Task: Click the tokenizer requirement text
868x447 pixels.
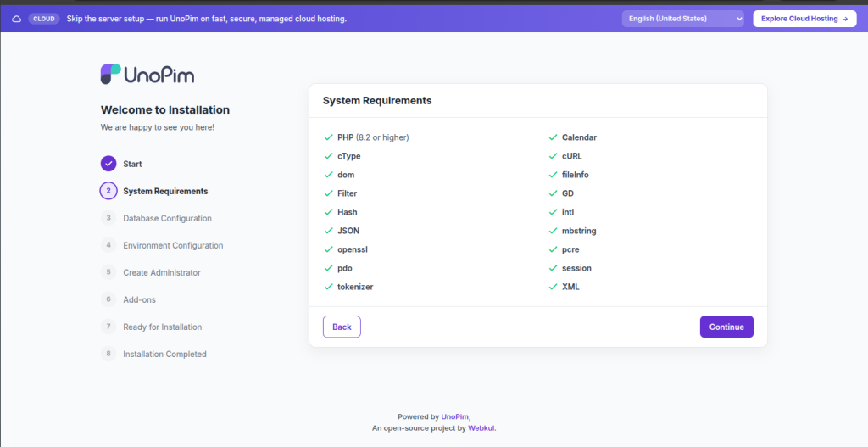Action: [x=355, y=287]
